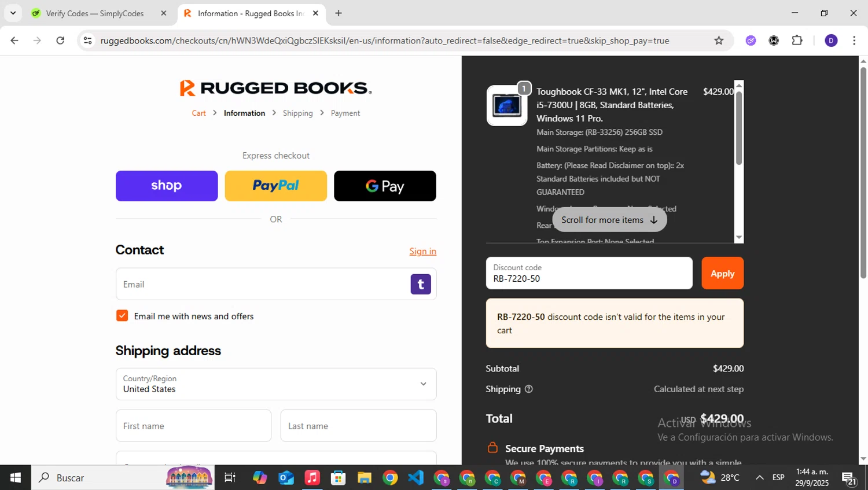Open Task View on the taskbar
The height and width of the screenshot is (490, 868).
(230, 478)
